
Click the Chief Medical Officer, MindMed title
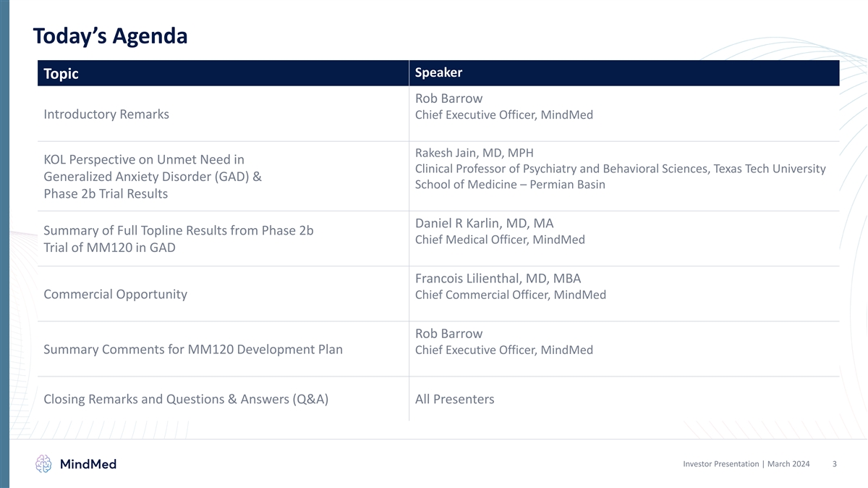click(500, 240)
